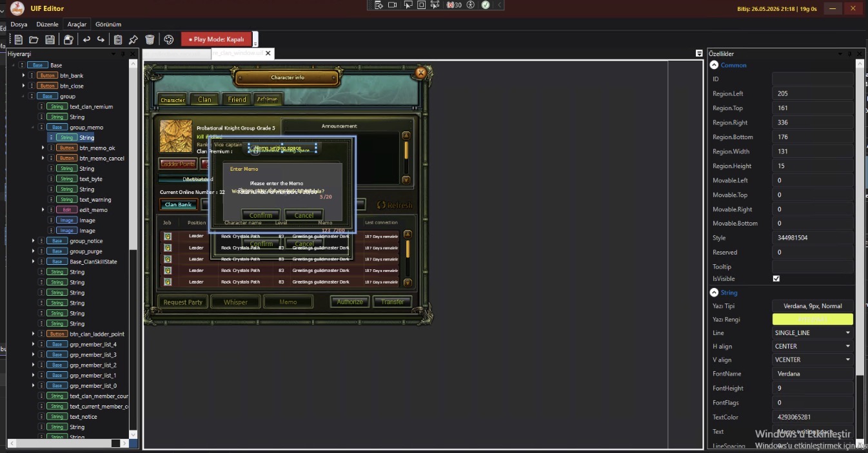Open the Görünüm menu
868x453 pixels.
point(108,24)
